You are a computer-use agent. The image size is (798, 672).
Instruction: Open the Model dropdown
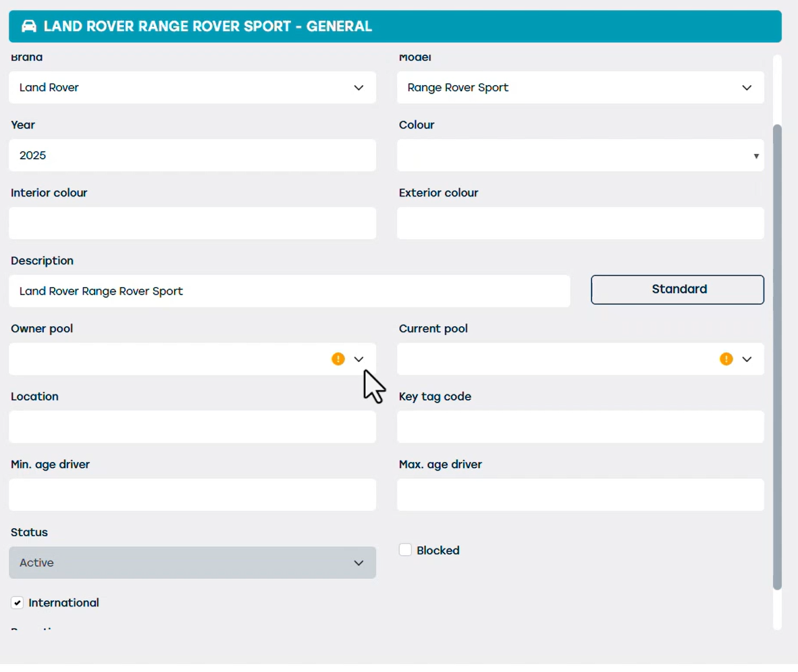coord(581,88)
